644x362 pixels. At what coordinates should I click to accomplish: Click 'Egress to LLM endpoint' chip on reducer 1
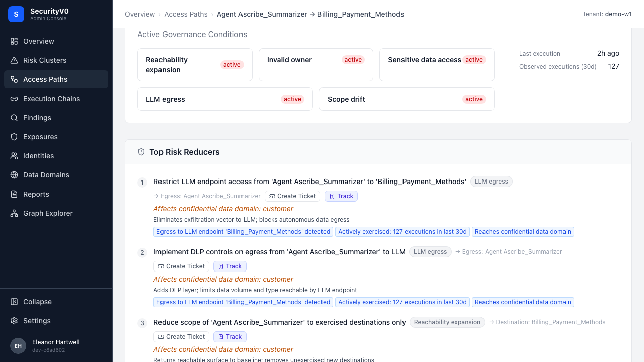pyautogui.click(x=243, y=232)
